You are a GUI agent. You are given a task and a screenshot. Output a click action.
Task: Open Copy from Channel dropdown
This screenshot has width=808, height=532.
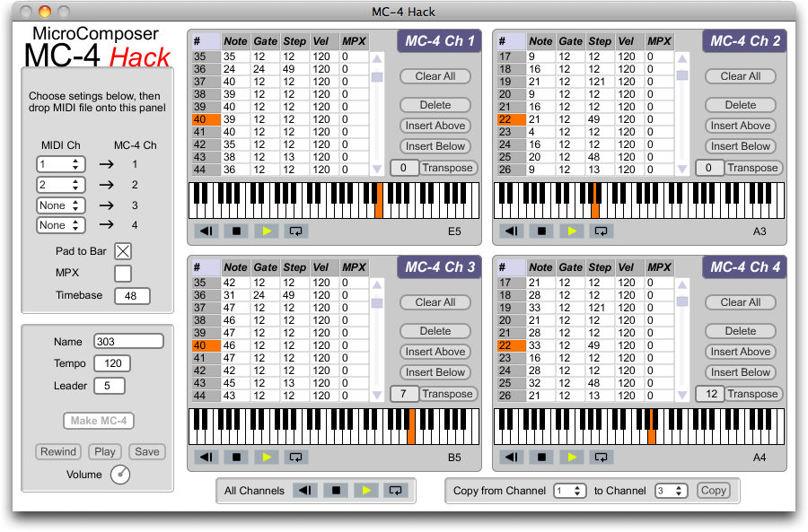coord(570,491)
